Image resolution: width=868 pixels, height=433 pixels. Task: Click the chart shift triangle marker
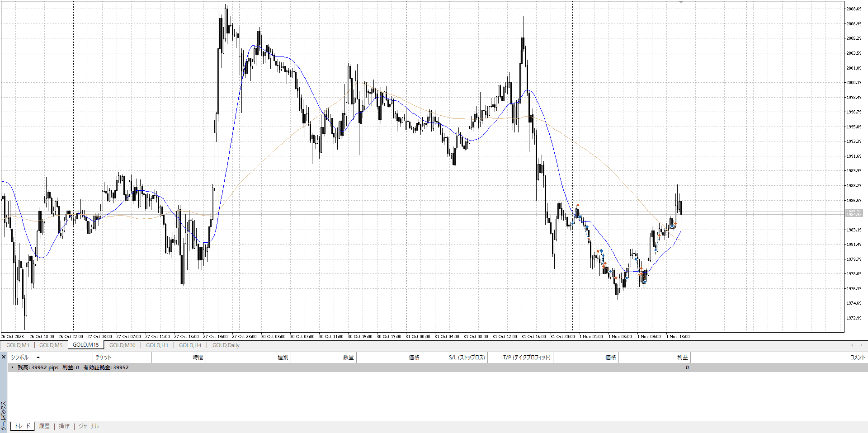(x=681, y=3)
